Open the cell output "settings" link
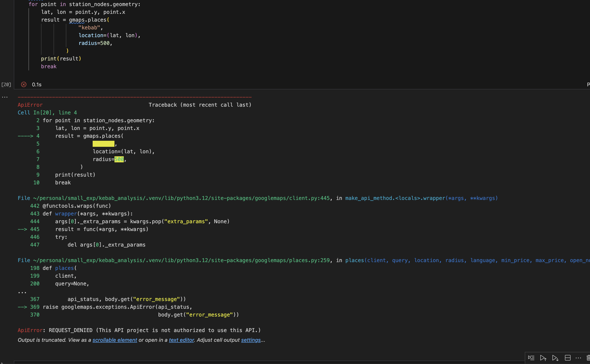590x364 pixels. 251,340
